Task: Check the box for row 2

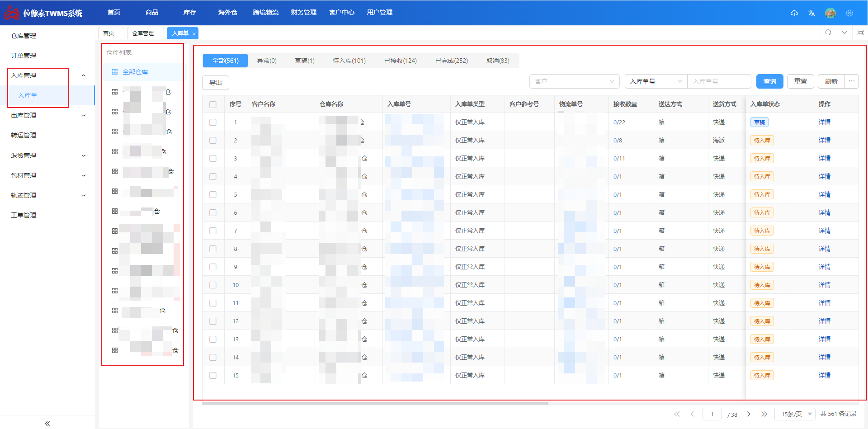Action: point(213,141)
